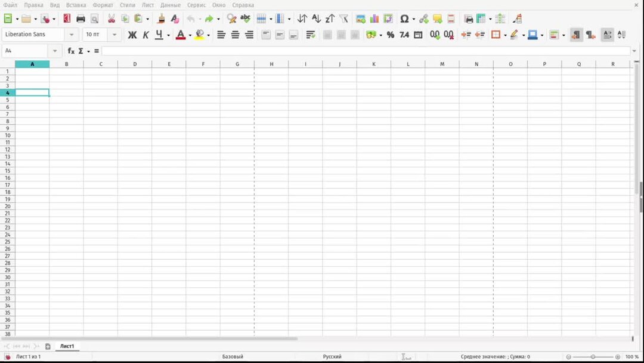Image resolution: width=644 pixels, height=363 pixels.
Task: Expand the formula bar
Action: tap(634, 51)
